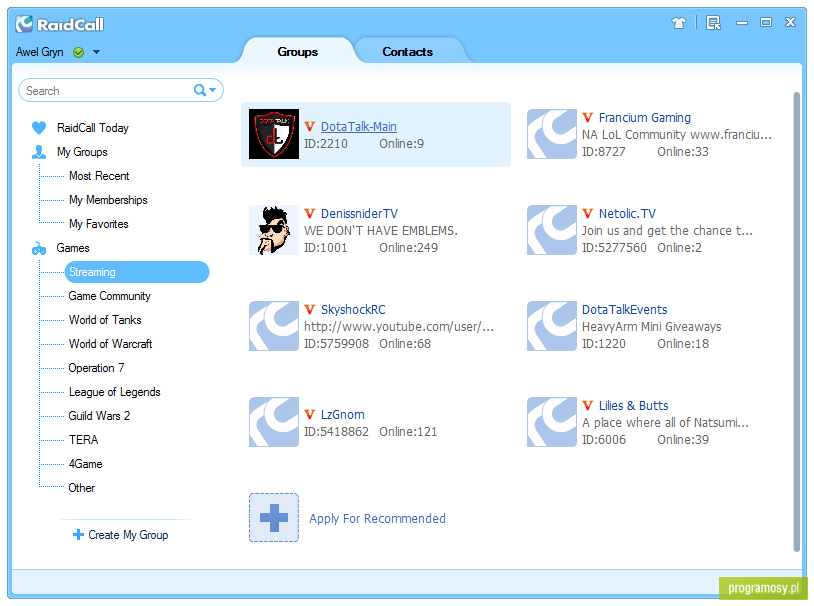Open RaidCall Today

pos(93,128)
